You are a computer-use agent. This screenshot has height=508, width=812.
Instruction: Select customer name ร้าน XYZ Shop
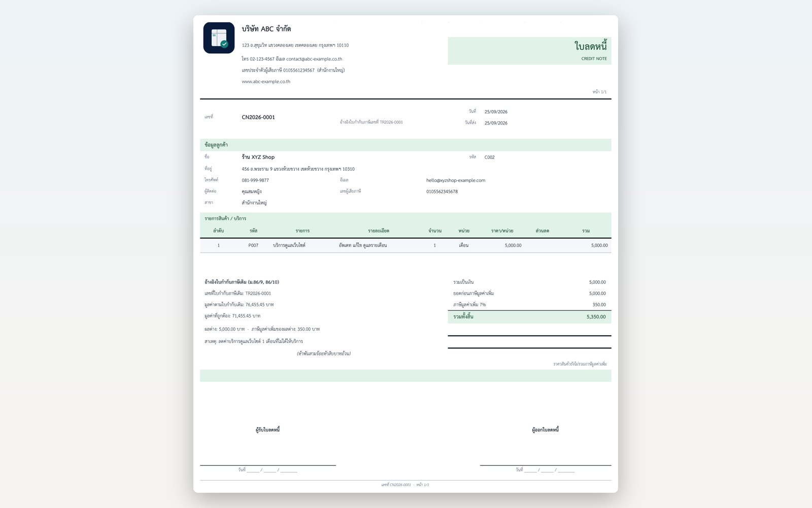tap(258, 157)
